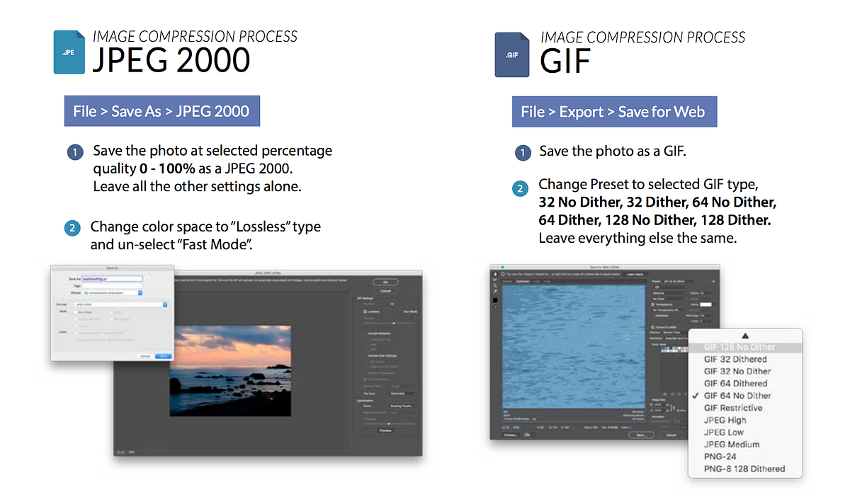Image resolution: width=850 pixels, height=504 pixels.
Task: Select the Zoom tool in Save for Web
Action: point(495,286)
